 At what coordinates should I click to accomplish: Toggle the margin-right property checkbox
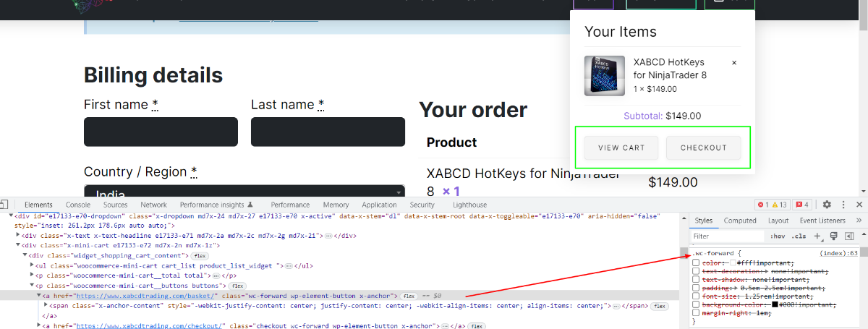(696, 312)
